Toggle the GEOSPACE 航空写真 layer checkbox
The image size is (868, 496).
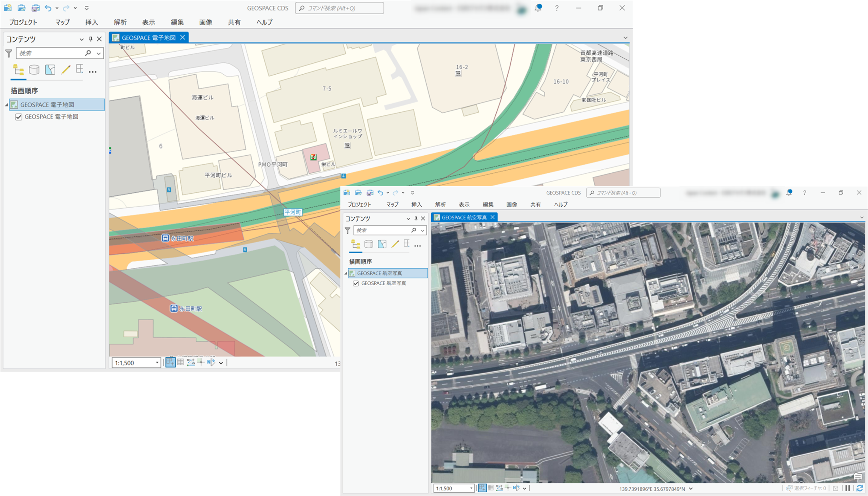click(356, 283)
